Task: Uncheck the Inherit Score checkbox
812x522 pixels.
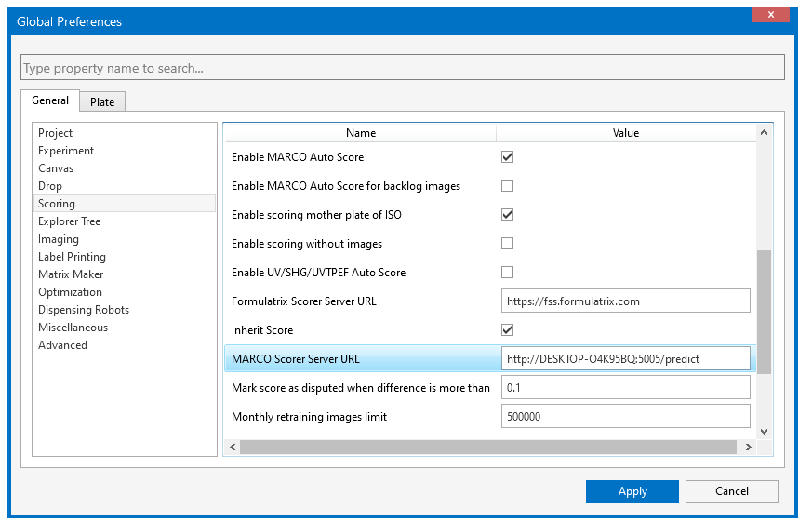Action: (507, 330)
